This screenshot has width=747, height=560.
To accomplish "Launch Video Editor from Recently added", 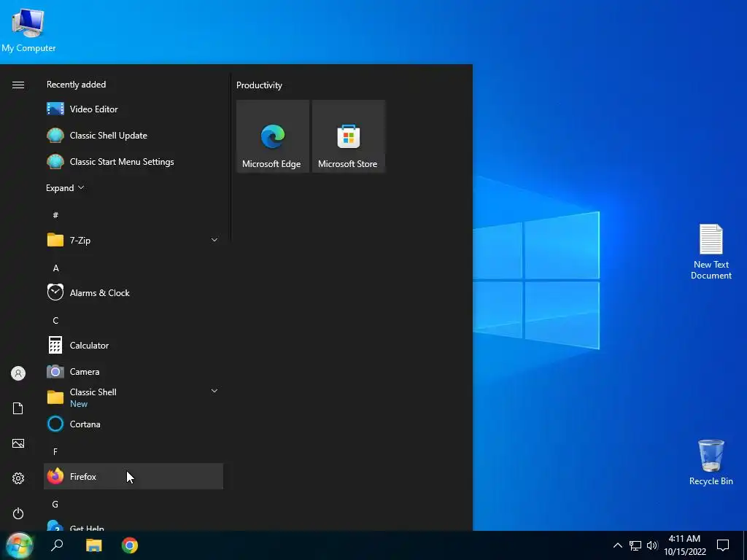I will [x=133, y=109].
